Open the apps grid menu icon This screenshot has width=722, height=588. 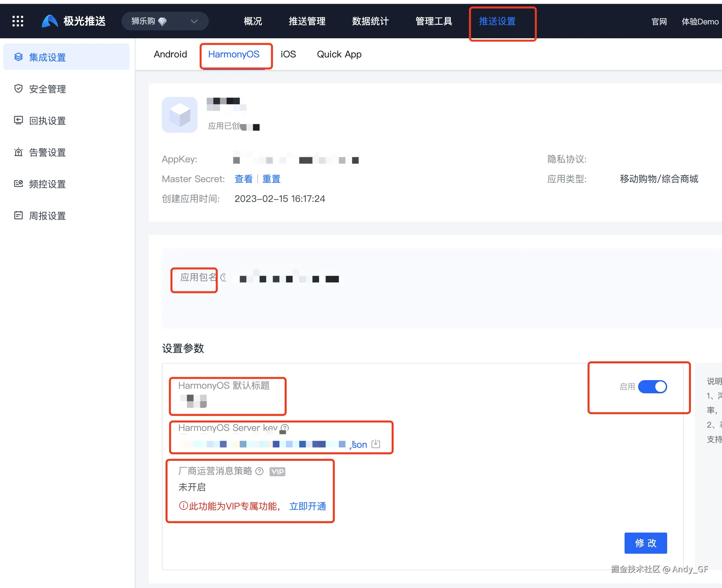coord(18,21)
